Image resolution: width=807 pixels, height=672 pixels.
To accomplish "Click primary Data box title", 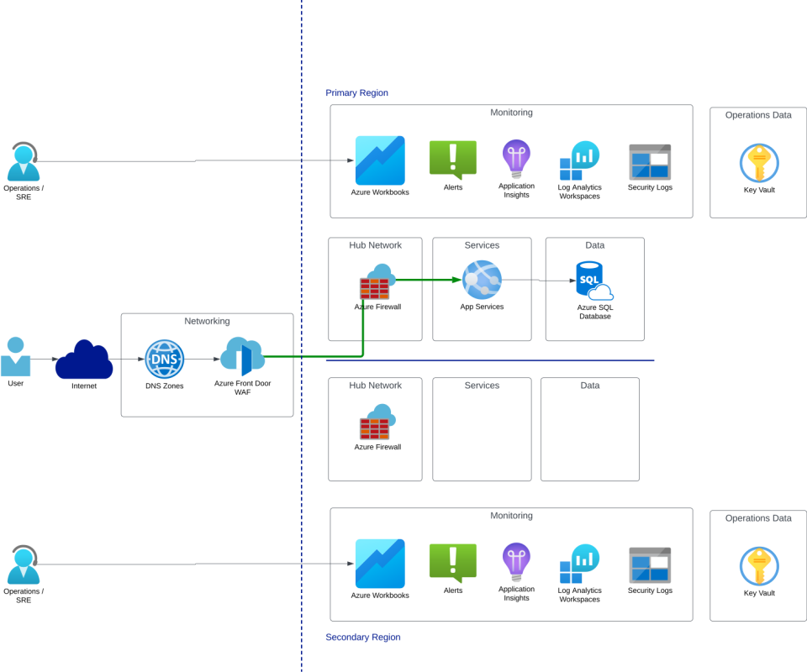I will coord(595,245).
